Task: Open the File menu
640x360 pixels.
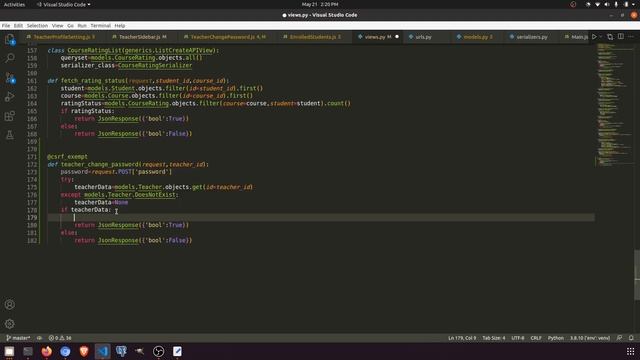Action: coord(6,25)
